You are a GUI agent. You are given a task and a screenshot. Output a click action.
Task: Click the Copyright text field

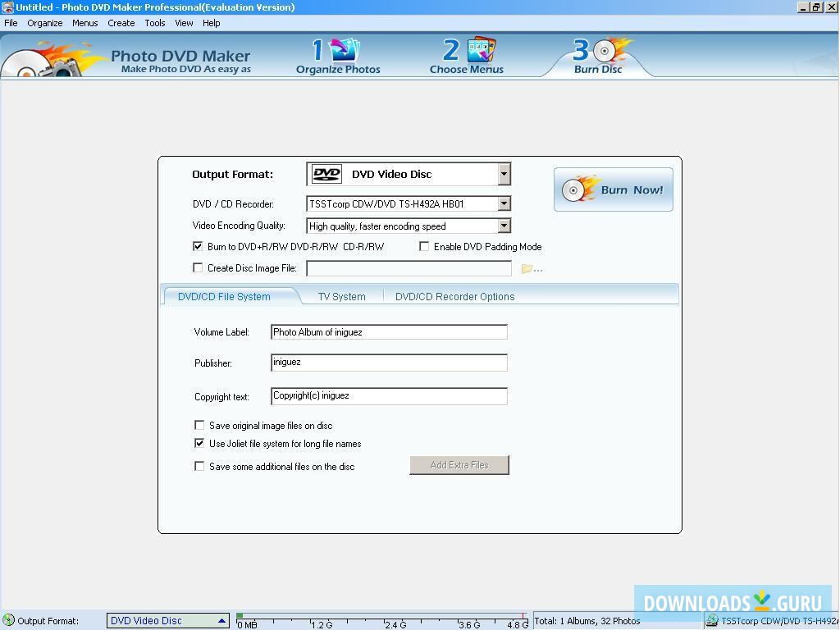click(x=389, y=396)
